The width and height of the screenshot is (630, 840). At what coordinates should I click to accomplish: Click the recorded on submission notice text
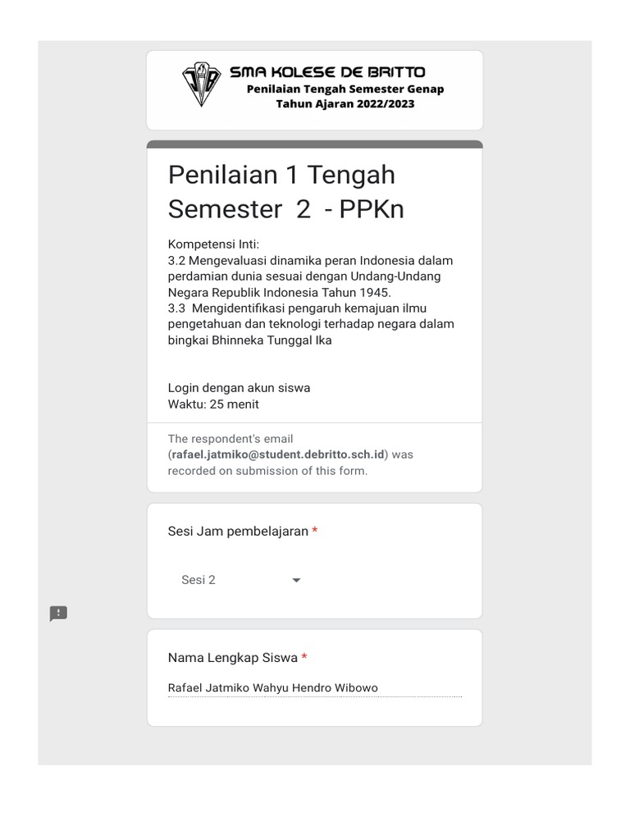[267, 471]
